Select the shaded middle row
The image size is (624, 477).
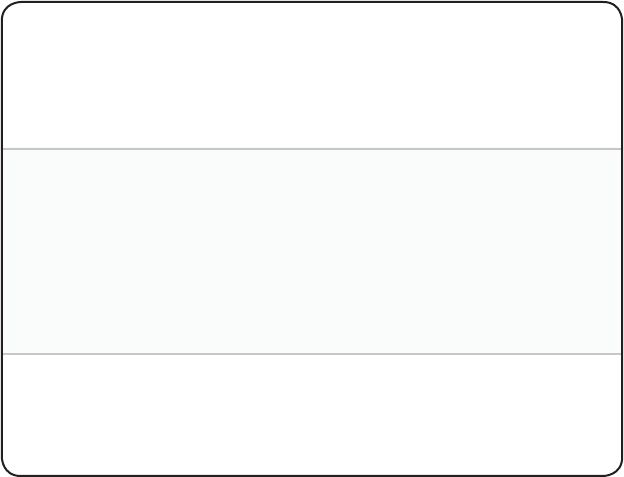(x=312, y=251)
